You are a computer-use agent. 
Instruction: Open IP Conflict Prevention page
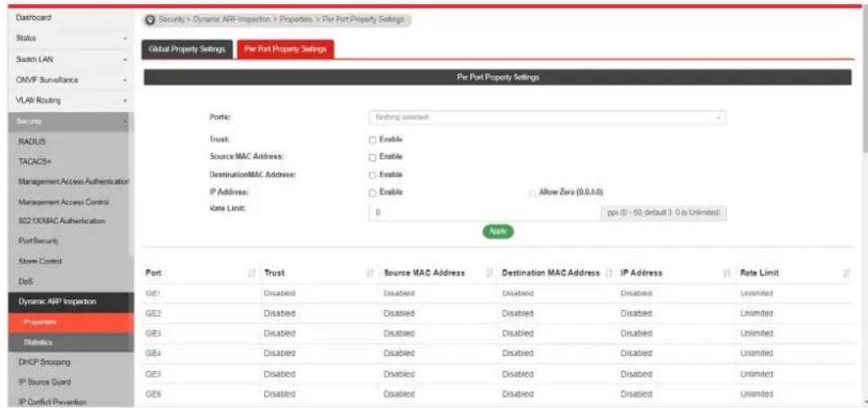(53, 402)
